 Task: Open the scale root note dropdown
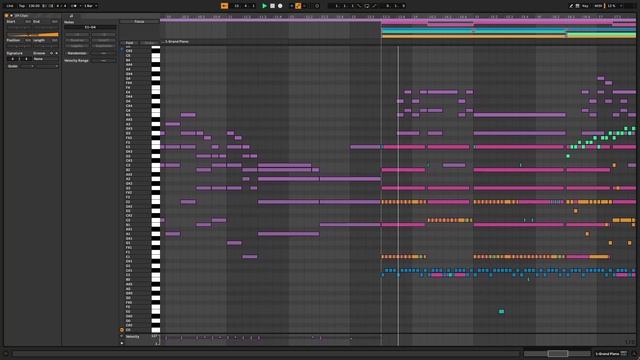point(27,66)
